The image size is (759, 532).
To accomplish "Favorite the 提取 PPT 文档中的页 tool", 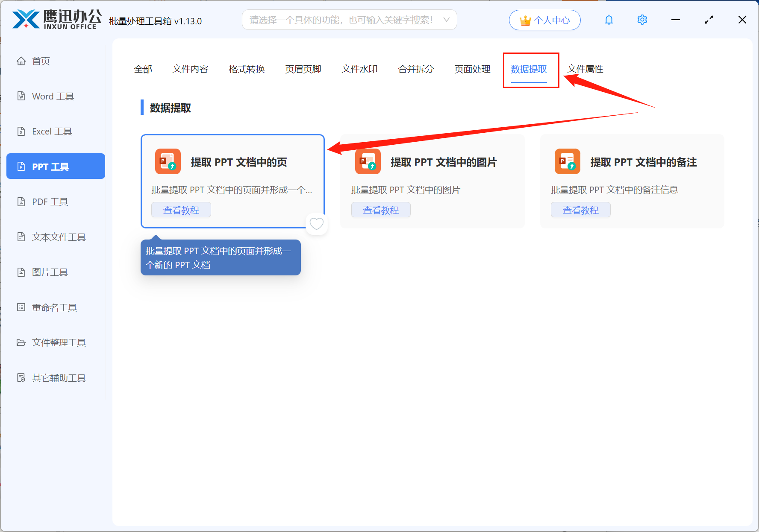I will (x=316, y=223).
